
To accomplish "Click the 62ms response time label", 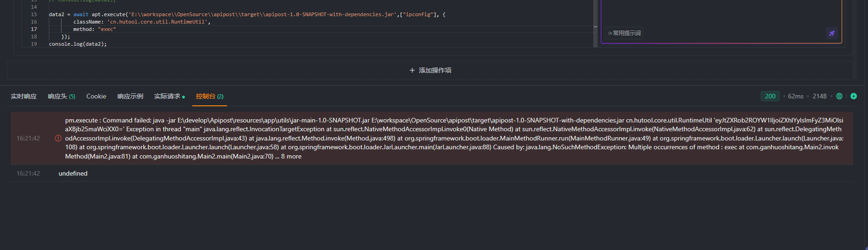I will [x=795, y=96].
